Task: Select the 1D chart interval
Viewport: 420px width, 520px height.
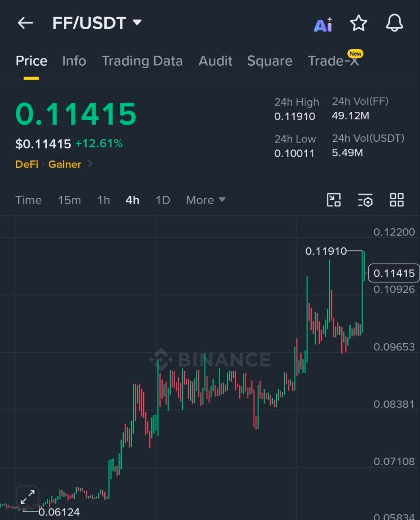Action: (163, 200)
